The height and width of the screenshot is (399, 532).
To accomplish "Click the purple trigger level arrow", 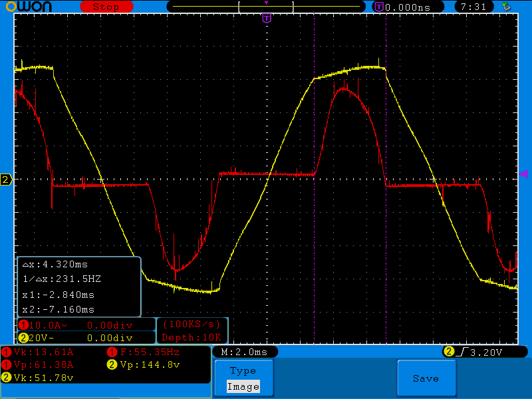I will click(x=524, y=174).
